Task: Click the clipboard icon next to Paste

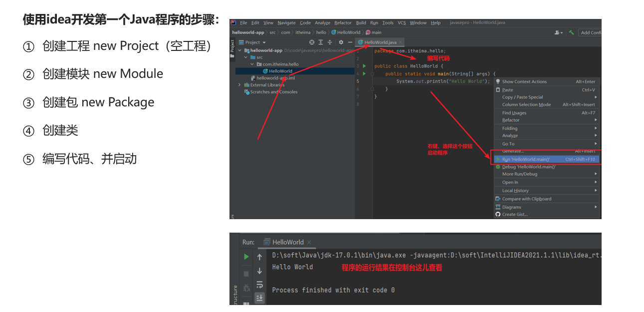Action: (498, 90)
